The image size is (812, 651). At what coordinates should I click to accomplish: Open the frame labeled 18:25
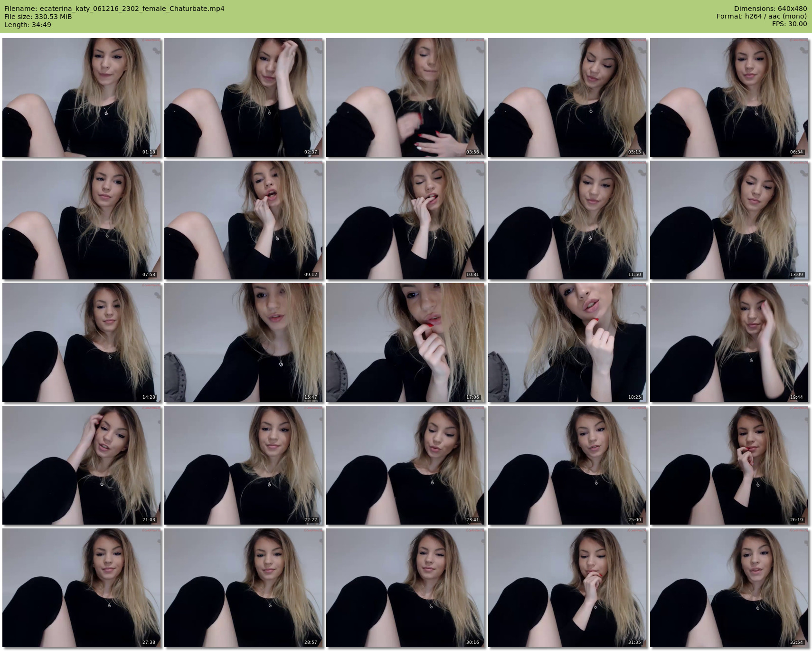[x=567, y=343]
